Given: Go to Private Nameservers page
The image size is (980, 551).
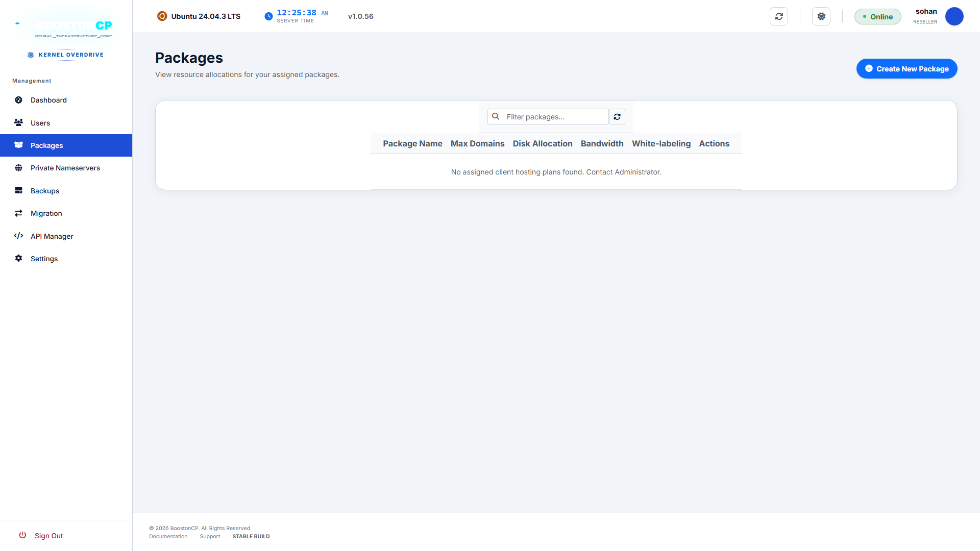Looking at the screenshot, I should pos(66,168).
